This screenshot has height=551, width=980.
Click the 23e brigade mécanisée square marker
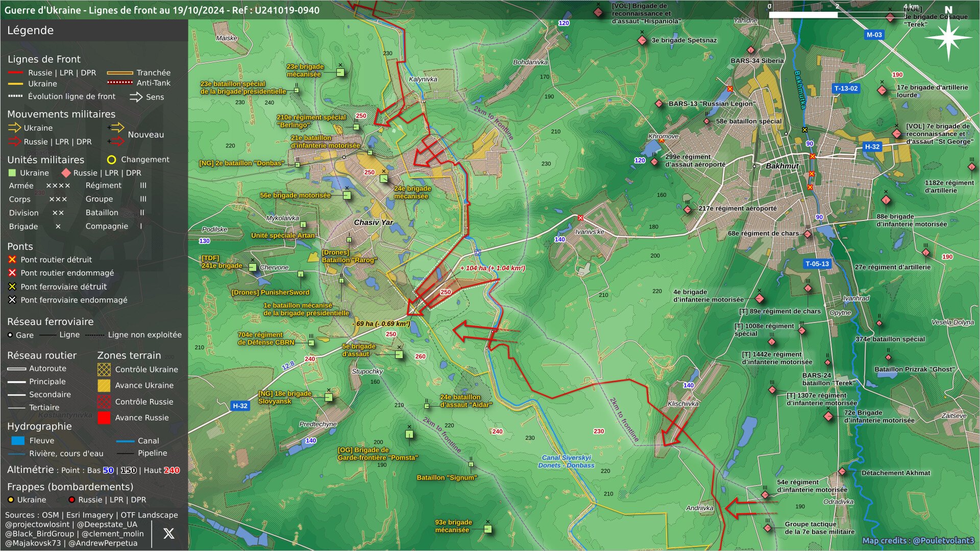pos(340,72)
